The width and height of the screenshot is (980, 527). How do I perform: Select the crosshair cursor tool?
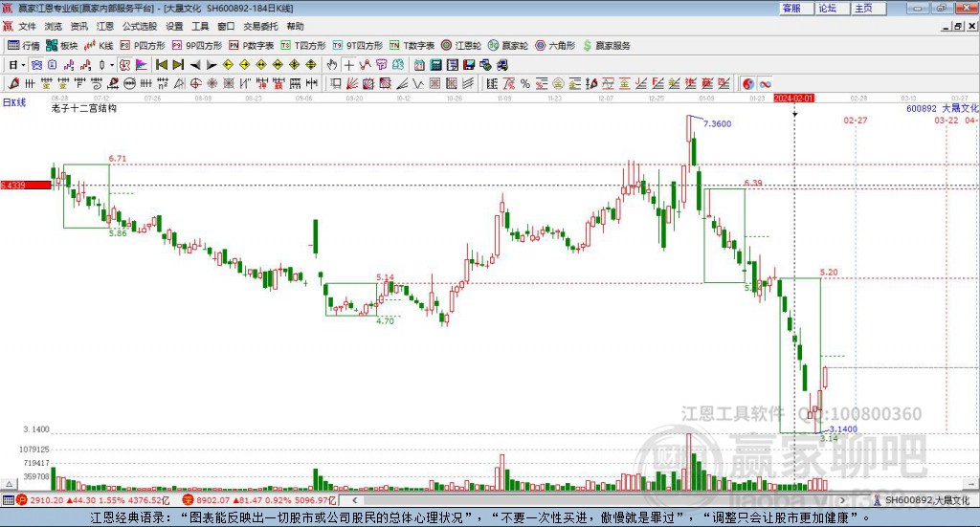(349, 65)
